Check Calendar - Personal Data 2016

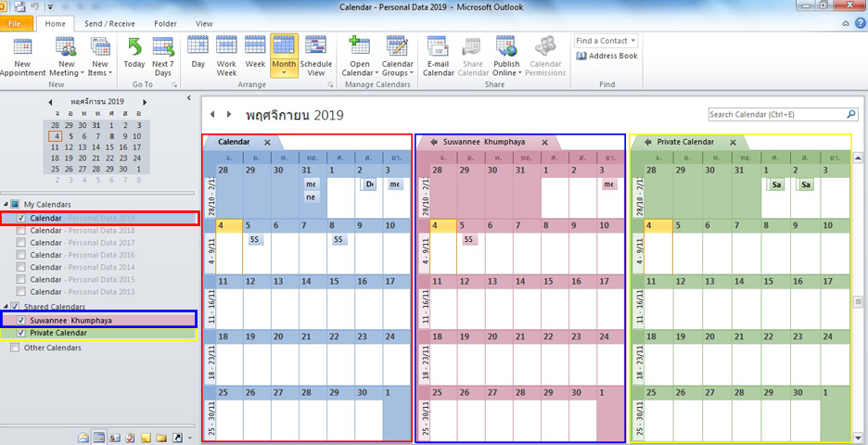(21, 255)
